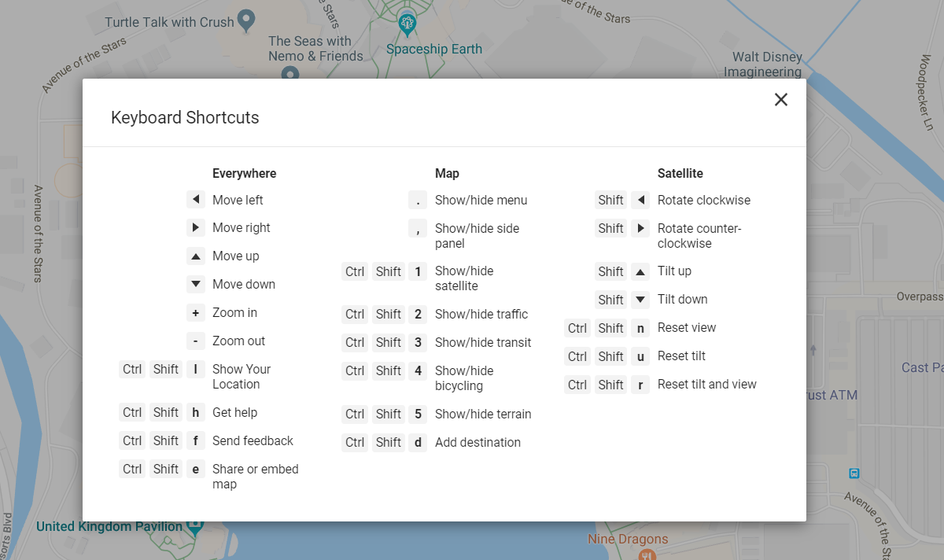Click the Ctrl key in the Add destination row
The image size is (944, 560).
tap(355, 442)
